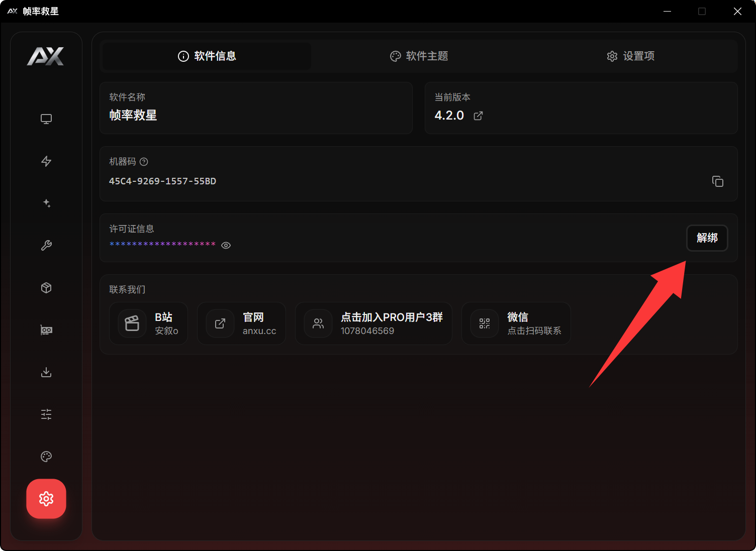Viewport: 756px width, 551px height.
Task: Copy the machine code to clipboard
Action: (717, 181)
